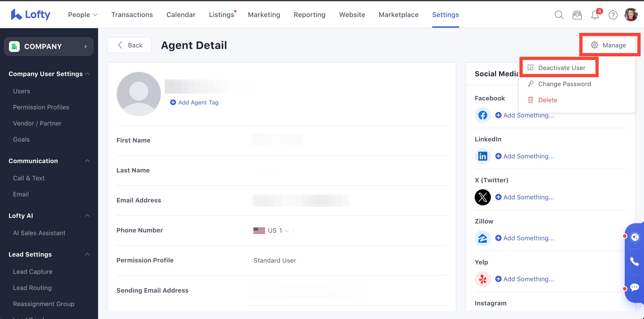Click the Lofty AI assistant floating icon
The image size is (644, 319).
pos(635,237)
